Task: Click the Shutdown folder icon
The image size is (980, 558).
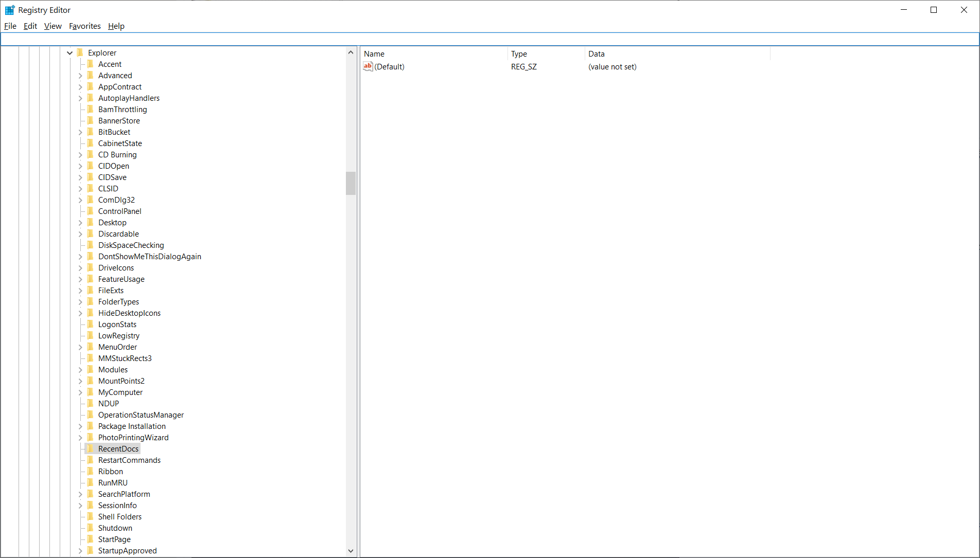Action: point(90,528)
